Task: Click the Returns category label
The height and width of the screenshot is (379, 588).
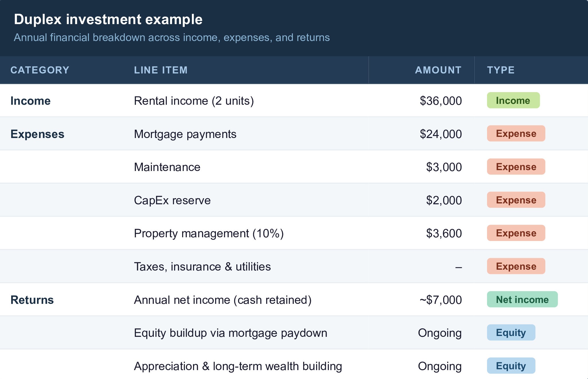Action: point(32,300)
